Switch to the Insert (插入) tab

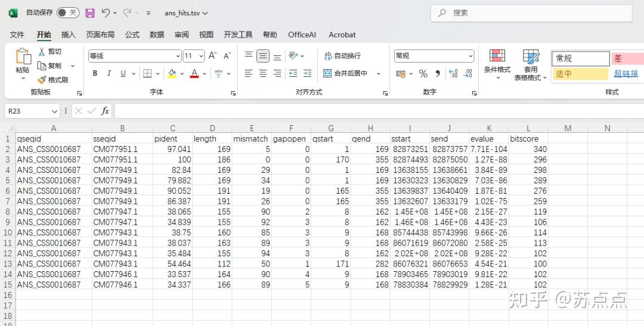click(x=68, y=35)
